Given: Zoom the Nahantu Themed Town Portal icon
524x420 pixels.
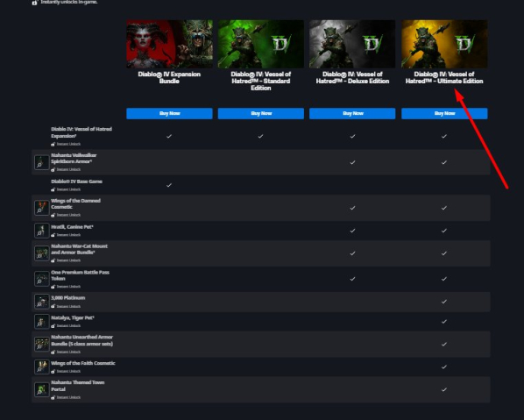Looking at the screenshot, I should (42, 389).
